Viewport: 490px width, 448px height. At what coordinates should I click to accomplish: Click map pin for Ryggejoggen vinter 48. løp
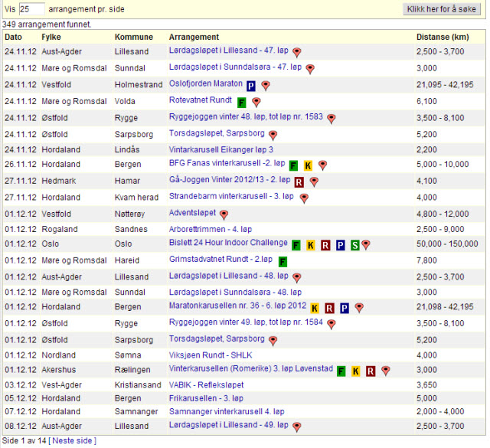pyautogui.click(x=332, y=119)
